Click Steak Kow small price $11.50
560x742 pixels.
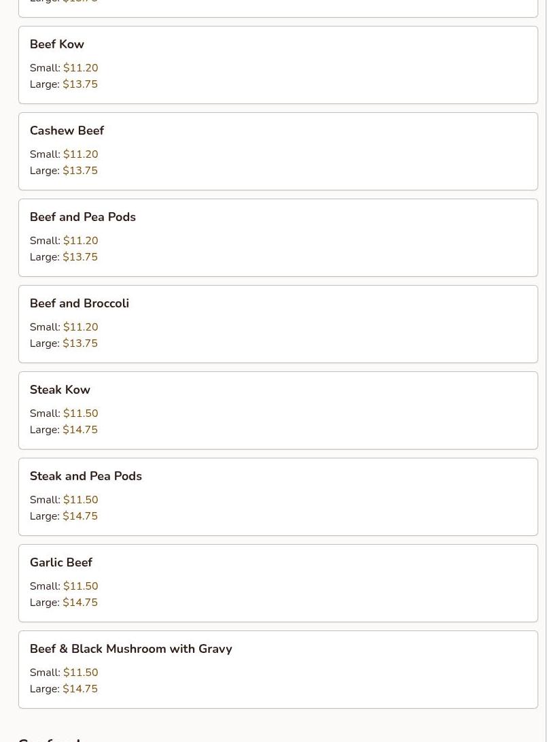80,414
